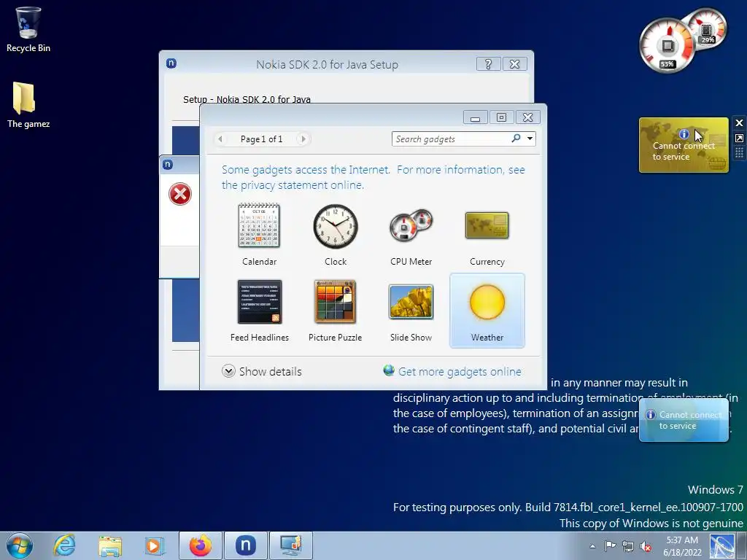Switch to desktop gadget gallery taskbar button

click(291, 545)
